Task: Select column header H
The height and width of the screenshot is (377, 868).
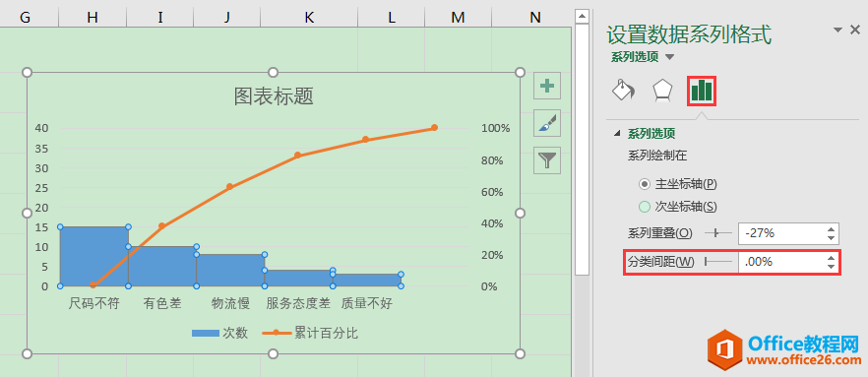Action: click(93, 18)
